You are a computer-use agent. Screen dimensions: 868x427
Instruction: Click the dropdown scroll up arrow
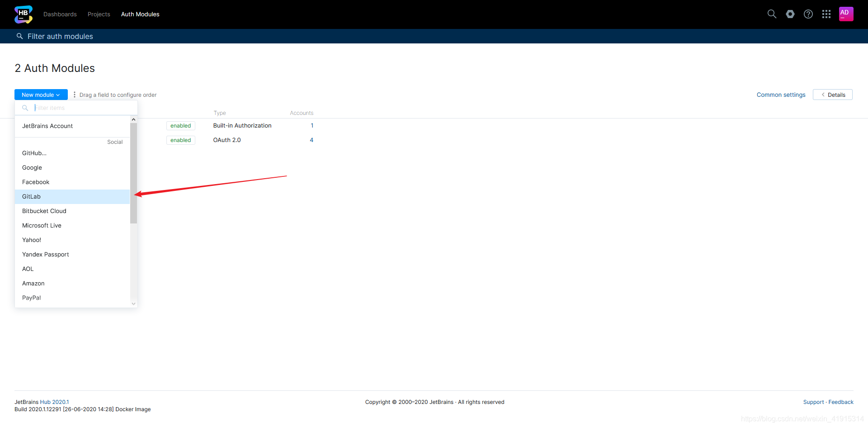(x=133, y=119)
